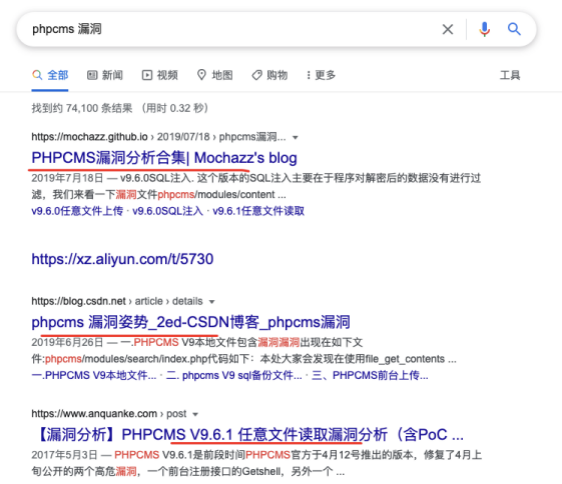Open v9.6.1任意文件读取 sitelink
The image size is (562, 484).
(x=258, y=211)
